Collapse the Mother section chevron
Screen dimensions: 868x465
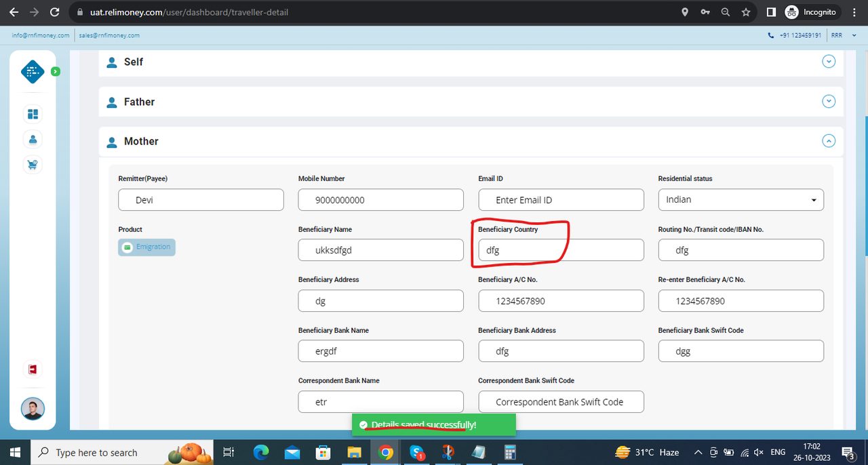(829, 141)
